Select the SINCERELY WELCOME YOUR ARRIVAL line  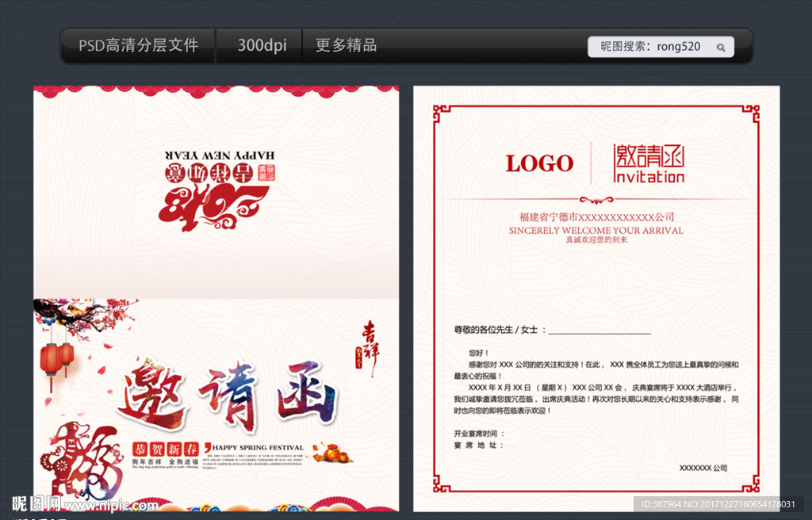pos(596,231)
